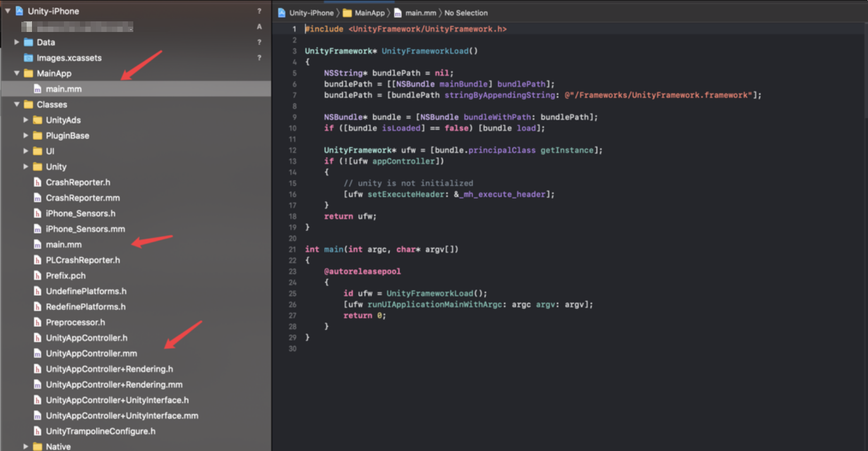Click the iPhone_Sensors.h header icon
The height and width of the screenshot is (451, 868).
[x=37, y=213]
